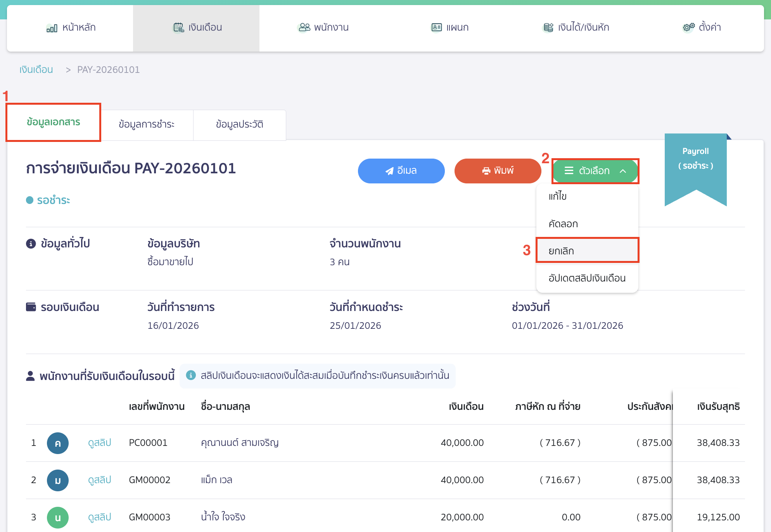The width and height of the screenshot is (771, 532).
Task: Click avatar of employee PC00001
Action: [x=58, y=443]
